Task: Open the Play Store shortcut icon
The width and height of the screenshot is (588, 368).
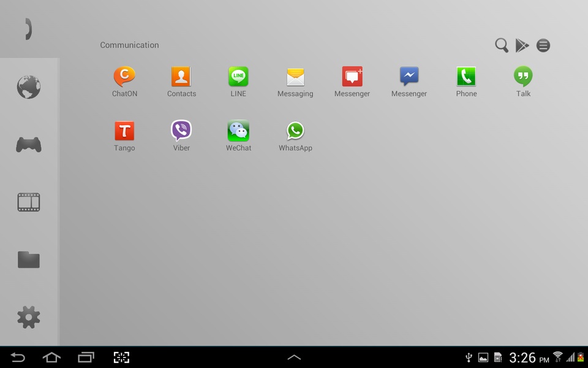Action: (x=522, y=45)
